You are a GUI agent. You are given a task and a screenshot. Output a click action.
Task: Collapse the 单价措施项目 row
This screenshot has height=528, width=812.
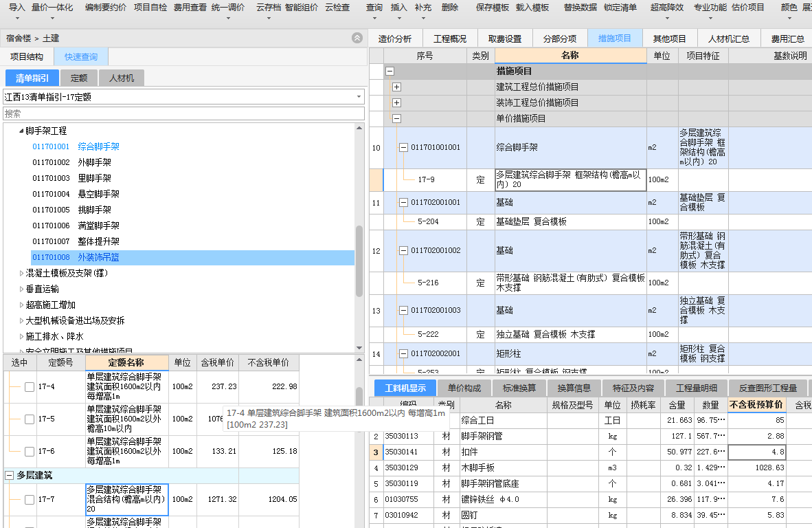(396, 119)
